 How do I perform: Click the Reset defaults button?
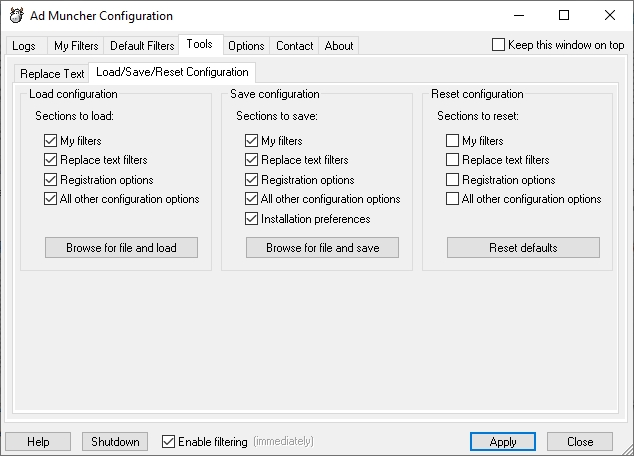point(523,248)
